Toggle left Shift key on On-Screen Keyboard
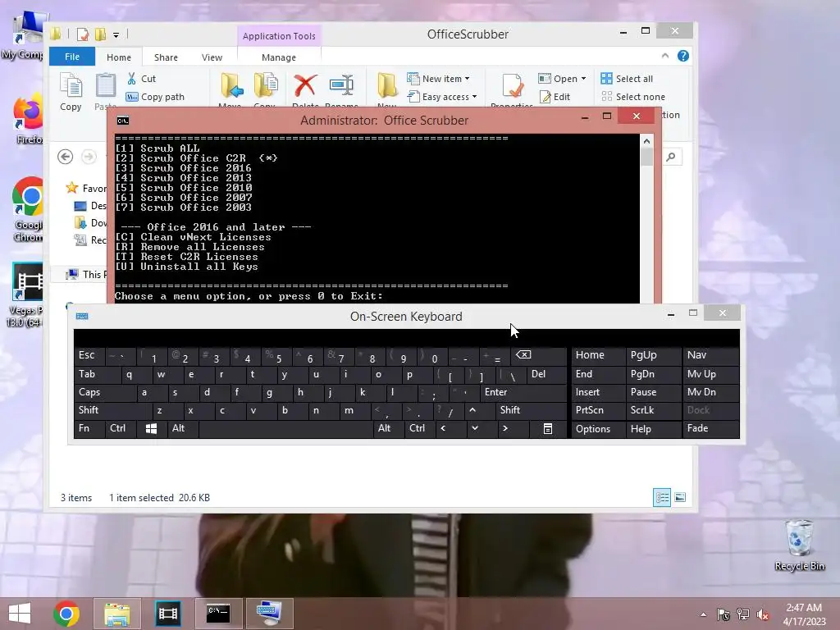 (113, 410)
